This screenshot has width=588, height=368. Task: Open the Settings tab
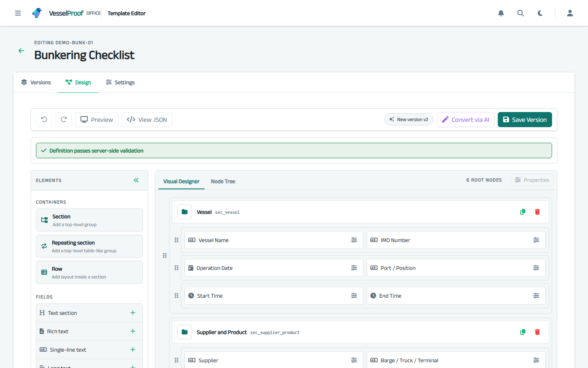120,83
